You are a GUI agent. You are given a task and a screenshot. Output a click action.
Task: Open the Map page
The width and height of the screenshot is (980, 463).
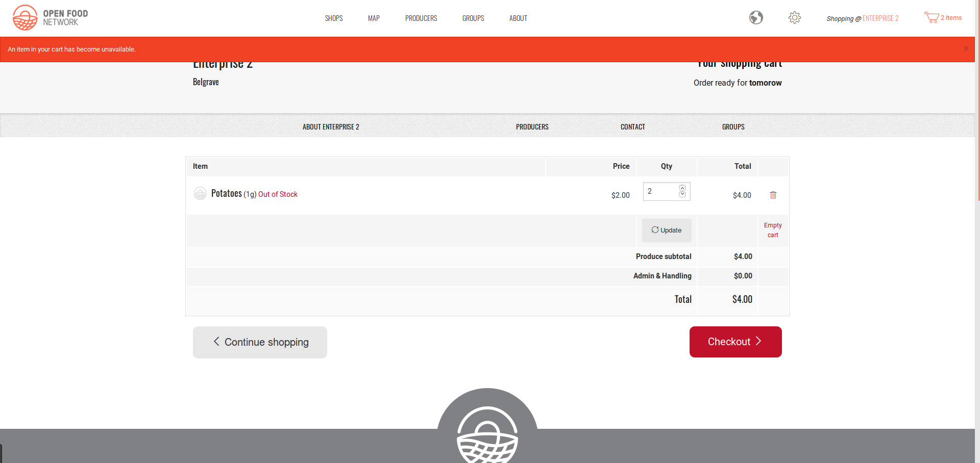(x=374, y=18)
